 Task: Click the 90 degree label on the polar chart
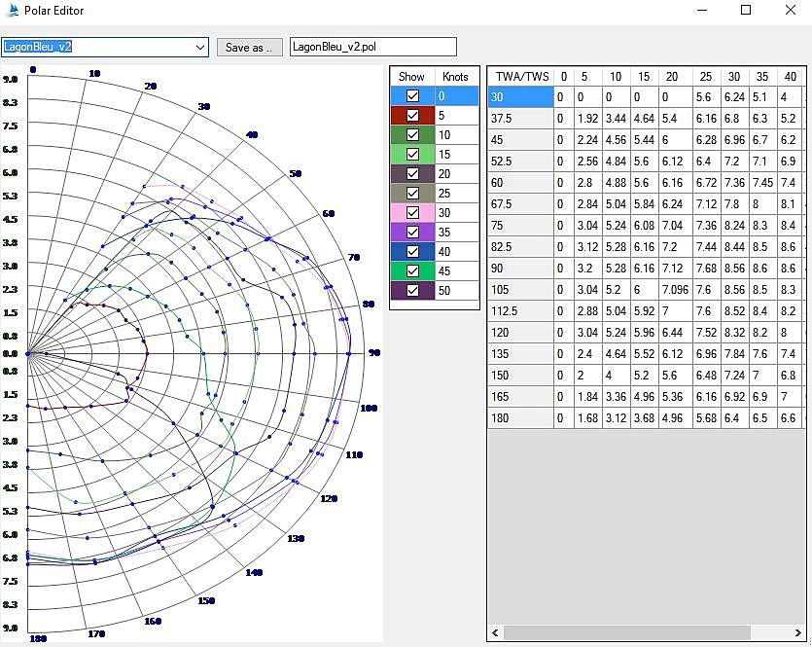374,353
